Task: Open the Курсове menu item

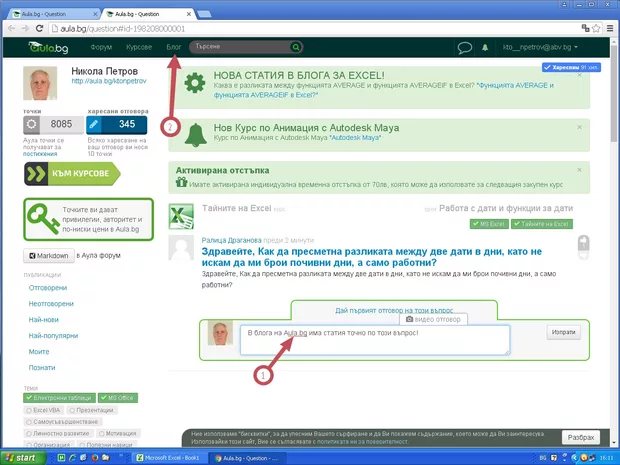Action: (x=139, y=47)
